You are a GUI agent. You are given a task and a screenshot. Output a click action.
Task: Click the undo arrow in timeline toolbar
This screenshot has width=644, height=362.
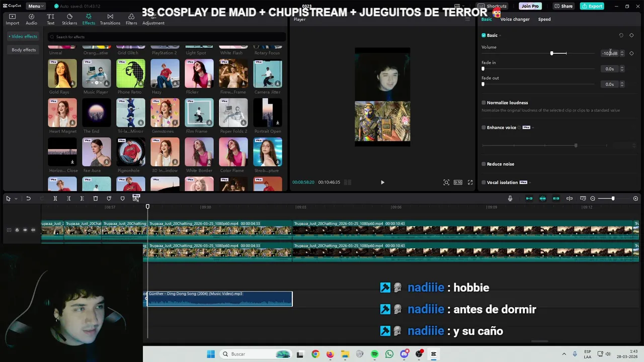[28, 199]
